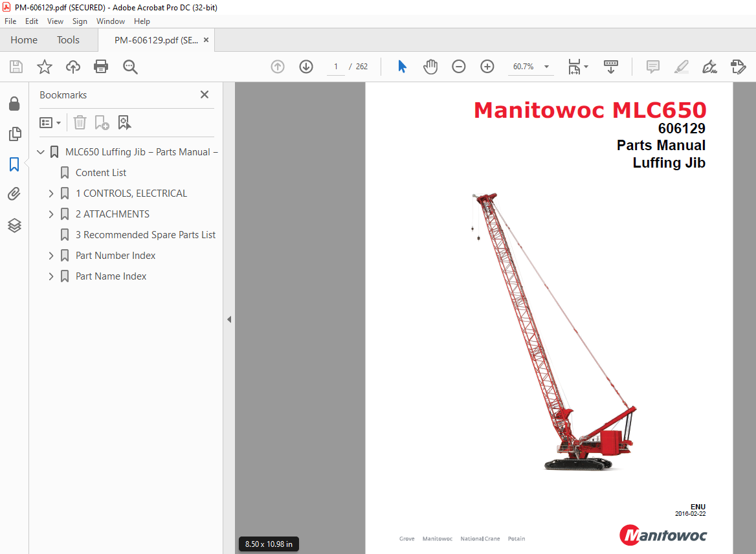Open the Edit menu
Image resolution: width=756 pixels, height=554 pixels.
pos(31,21)
